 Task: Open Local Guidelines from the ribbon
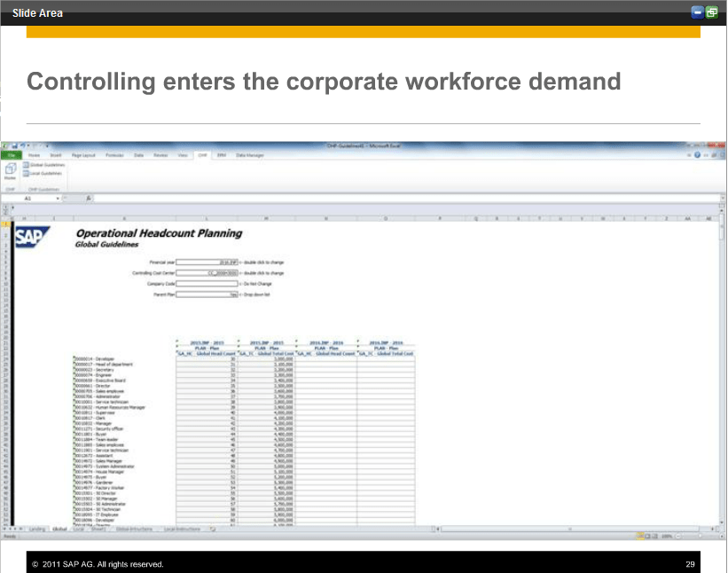(42, 174)
